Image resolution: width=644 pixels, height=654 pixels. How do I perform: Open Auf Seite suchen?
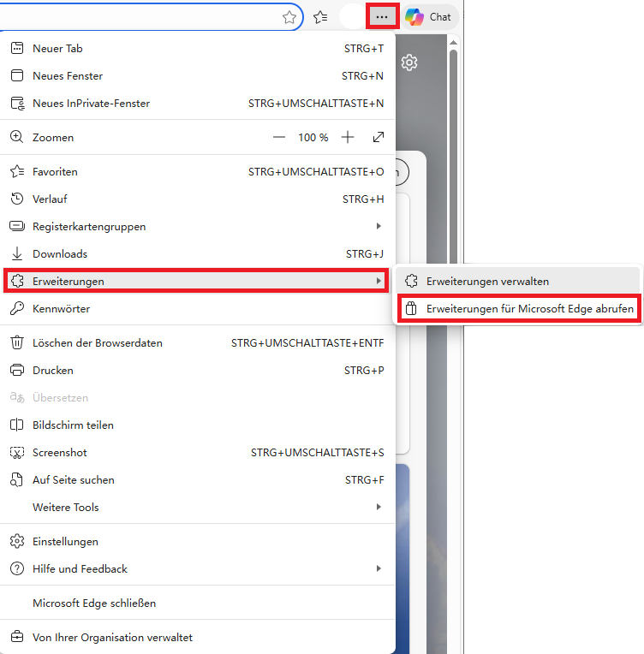[198, 479]
